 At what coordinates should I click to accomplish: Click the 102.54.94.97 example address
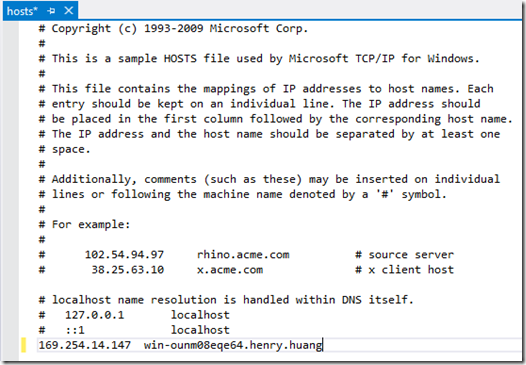124,255
